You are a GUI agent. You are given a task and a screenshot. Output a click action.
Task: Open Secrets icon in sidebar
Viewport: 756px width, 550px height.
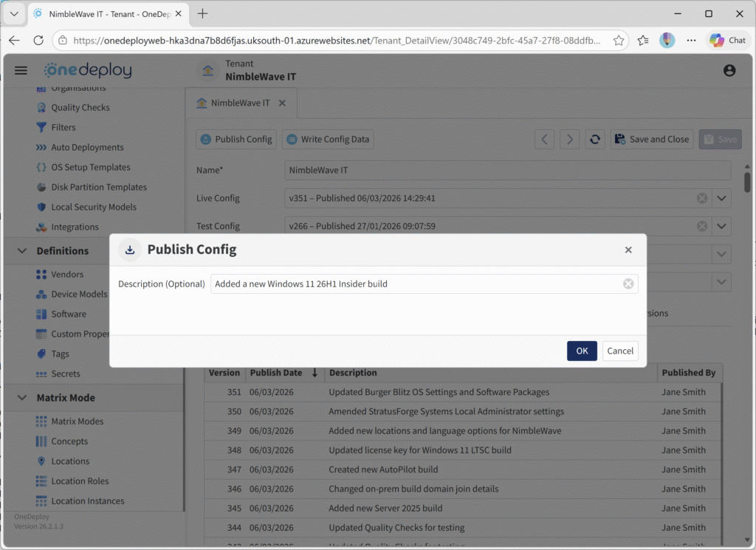pyautogui.click(x=41, y=374)
